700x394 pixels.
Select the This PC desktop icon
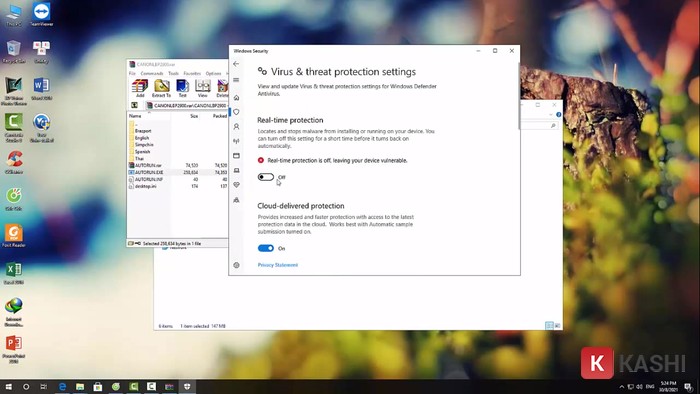14,14
